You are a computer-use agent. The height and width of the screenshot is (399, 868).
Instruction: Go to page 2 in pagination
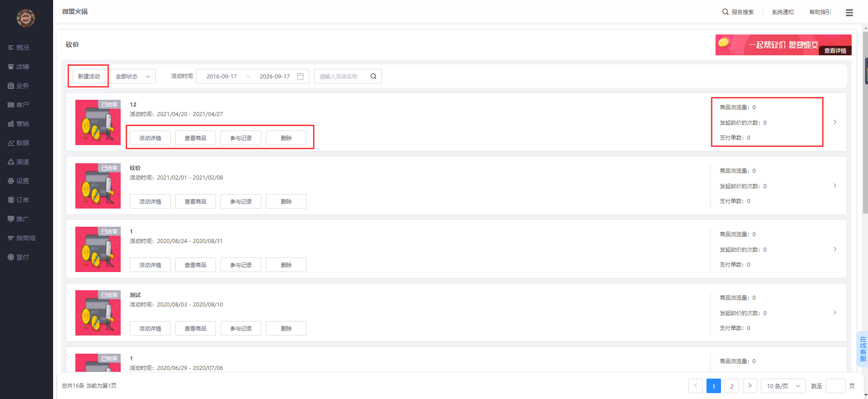click(731, 386)
